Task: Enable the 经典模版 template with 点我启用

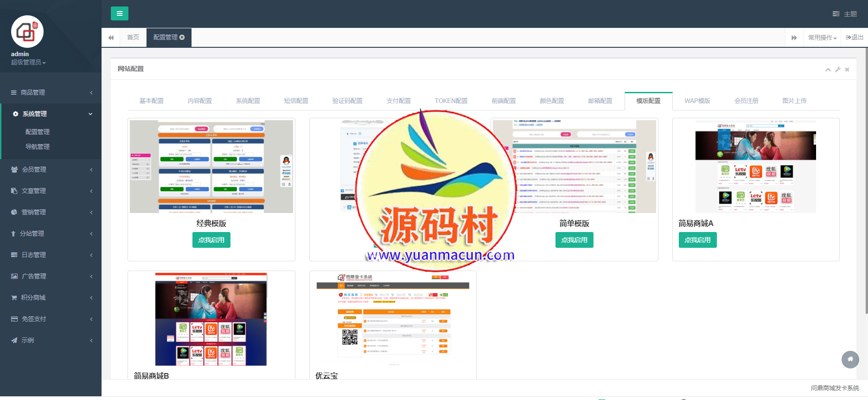Action: point(211,240)
